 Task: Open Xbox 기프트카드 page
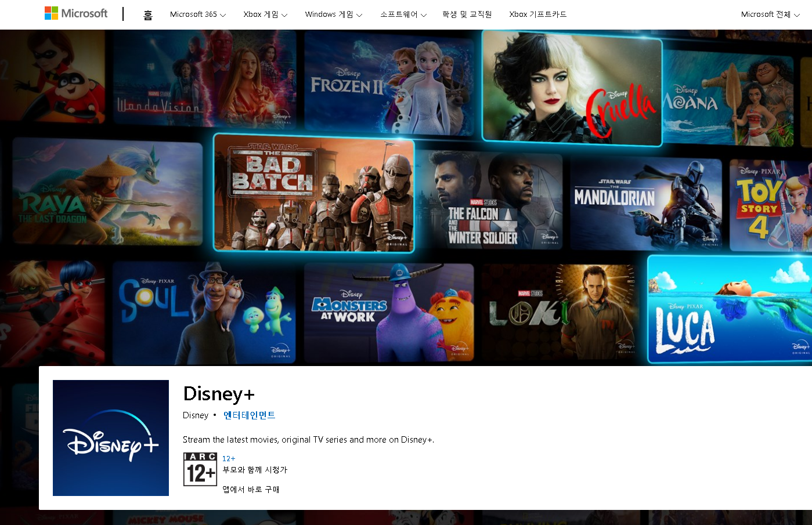(538, 15)
